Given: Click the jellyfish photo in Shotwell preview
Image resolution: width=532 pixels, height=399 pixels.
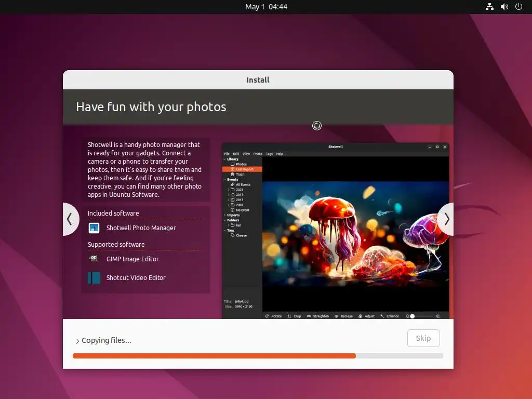Looking at the screenshot, I should coord(355,234).
